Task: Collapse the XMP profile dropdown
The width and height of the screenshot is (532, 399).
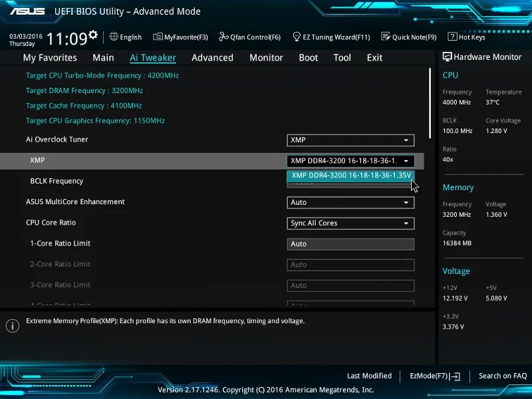Action: click(350, 161)
